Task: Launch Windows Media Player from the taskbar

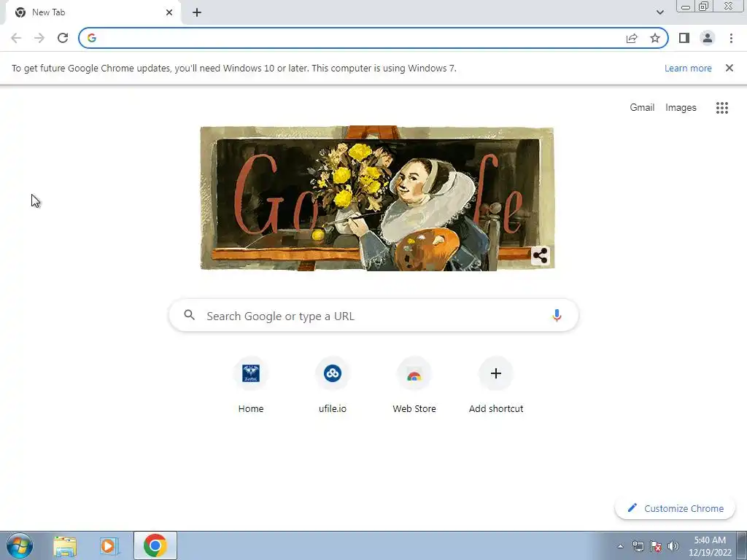Action: coord(109,546)
